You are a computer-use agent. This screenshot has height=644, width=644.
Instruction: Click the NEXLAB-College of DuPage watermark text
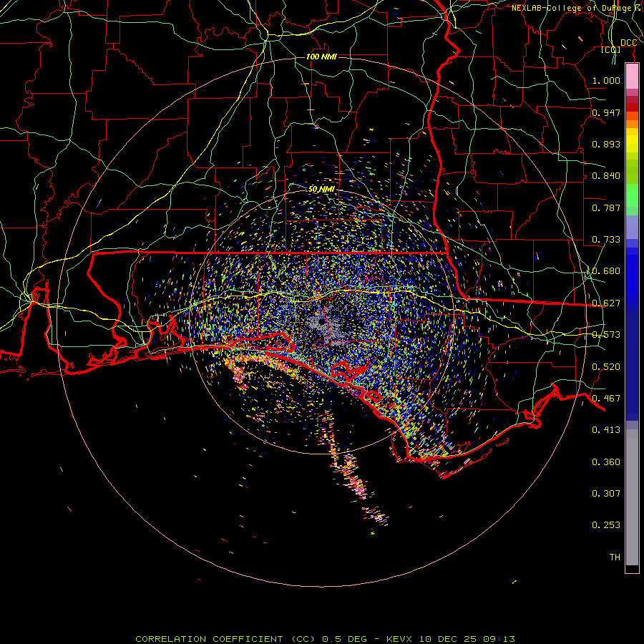point(577,8)
